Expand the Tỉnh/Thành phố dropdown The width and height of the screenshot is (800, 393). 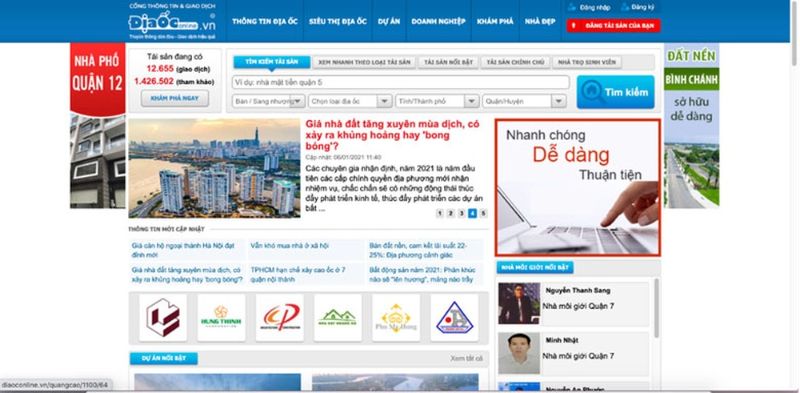tap(437, 101)
